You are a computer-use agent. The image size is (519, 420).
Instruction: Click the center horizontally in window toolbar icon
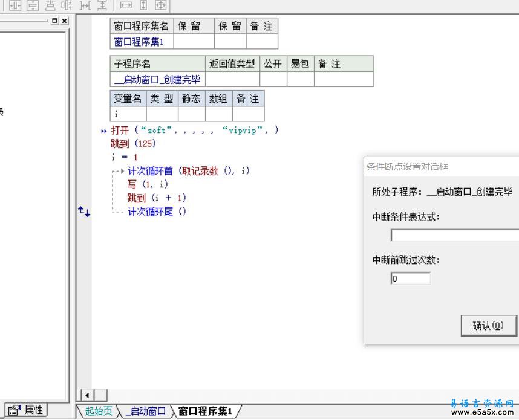[x=15, y=5]
